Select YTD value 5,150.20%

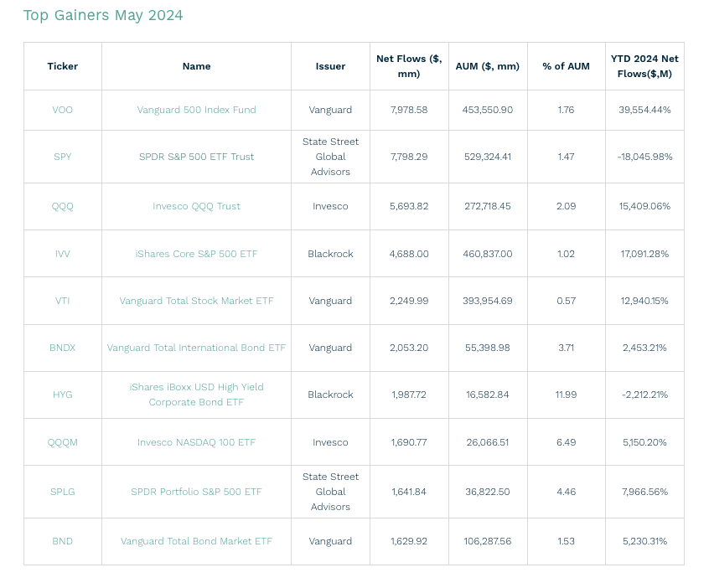[644, 442]
